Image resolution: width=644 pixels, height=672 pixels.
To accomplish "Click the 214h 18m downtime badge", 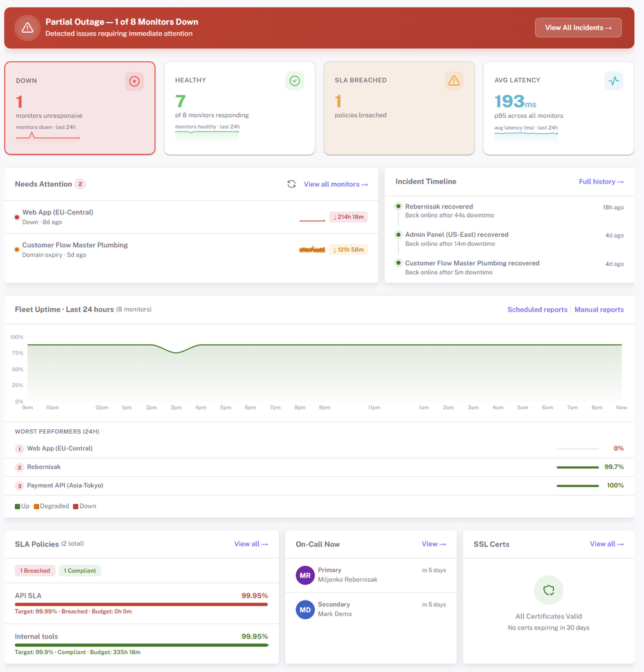I will [x=348, y=217].
